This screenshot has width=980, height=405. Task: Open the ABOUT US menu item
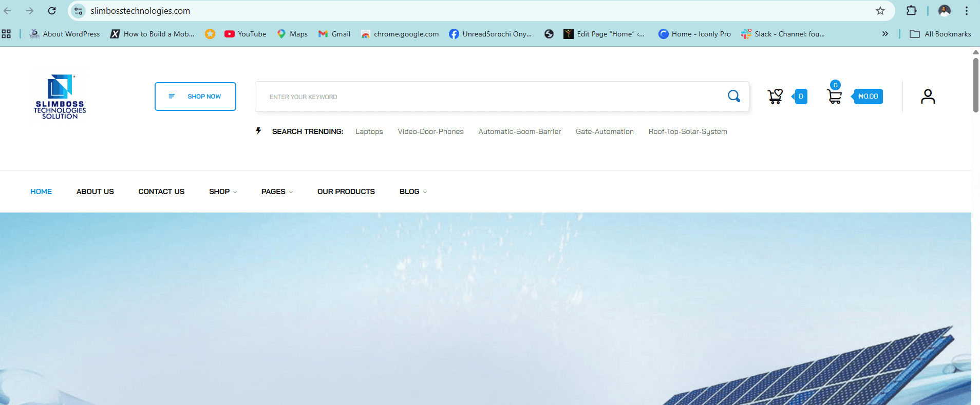tap(95, 191)
